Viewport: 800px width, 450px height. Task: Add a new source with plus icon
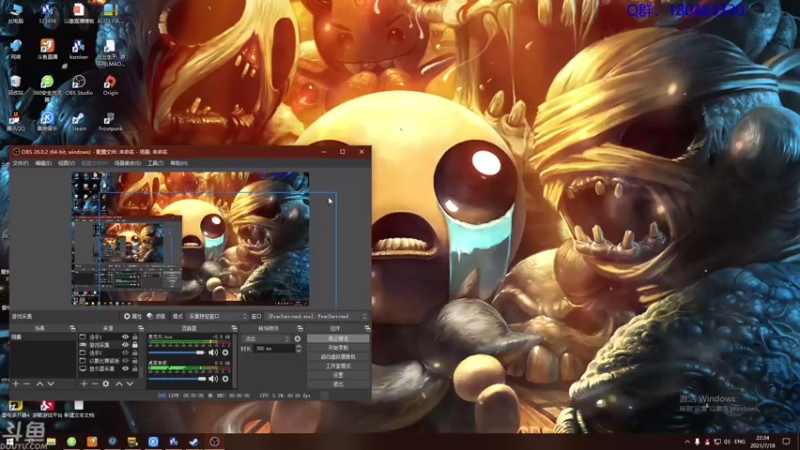(x=84, y=384)
